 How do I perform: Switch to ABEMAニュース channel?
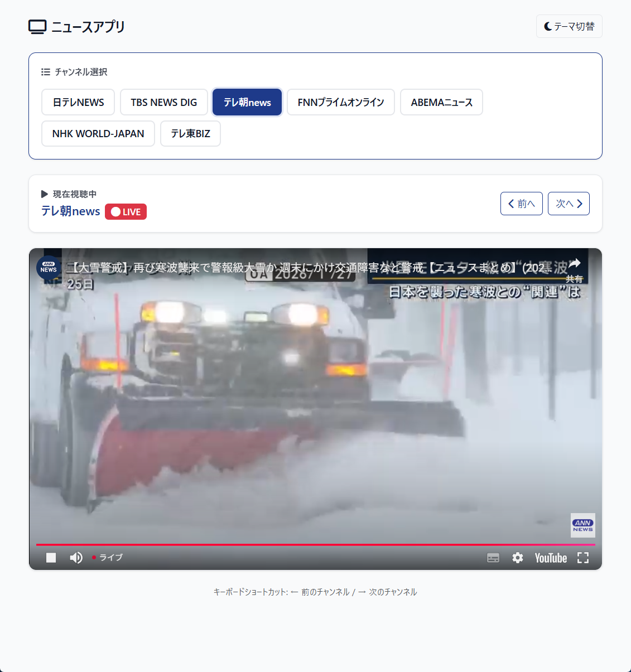point(441,102)
